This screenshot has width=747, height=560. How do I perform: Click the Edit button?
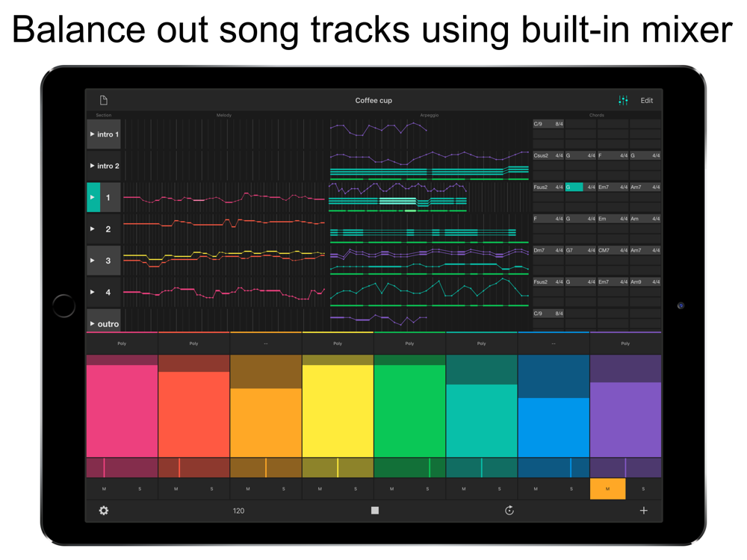[646, 101]
